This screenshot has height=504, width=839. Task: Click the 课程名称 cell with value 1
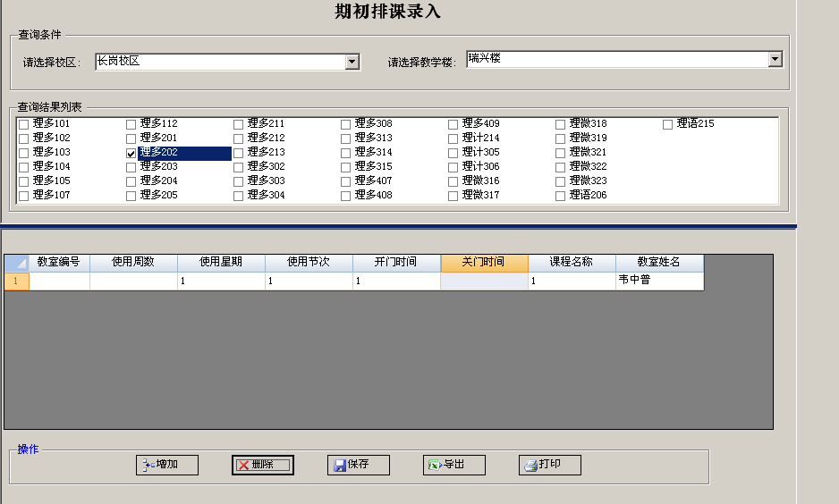click(x=572, y=281)
